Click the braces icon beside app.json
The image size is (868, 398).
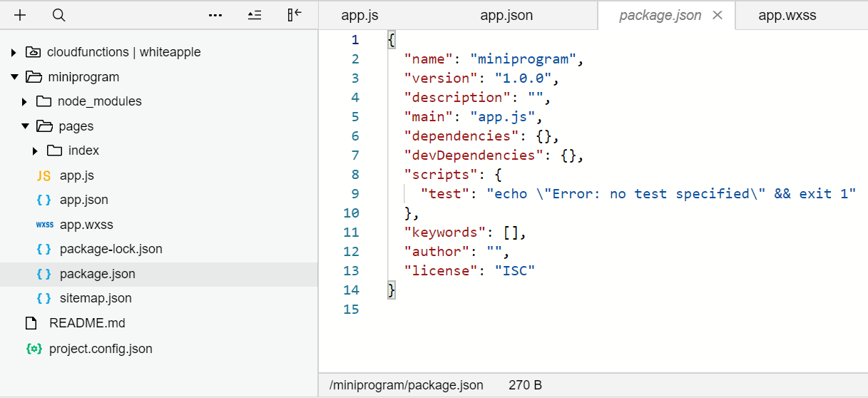coord(44,200)
